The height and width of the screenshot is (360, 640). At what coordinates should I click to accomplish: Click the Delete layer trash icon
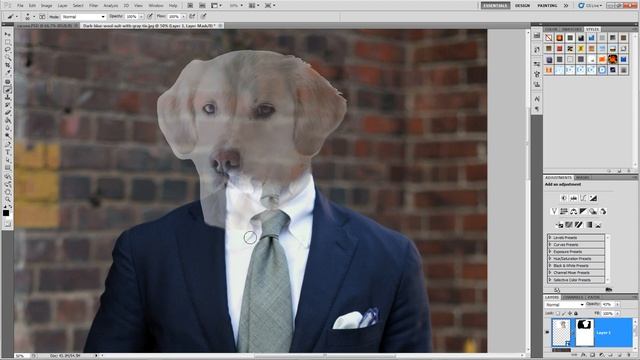tap(628, 355)
